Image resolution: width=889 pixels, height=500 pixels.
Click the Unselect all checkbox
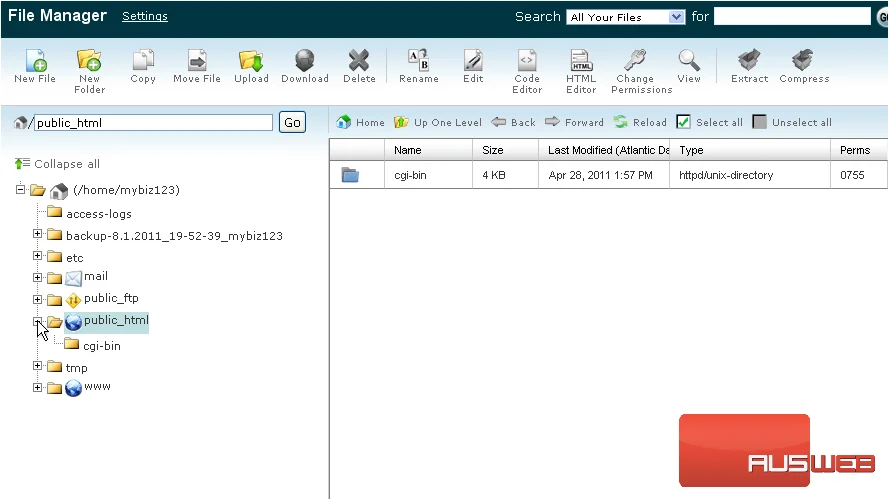759,122
